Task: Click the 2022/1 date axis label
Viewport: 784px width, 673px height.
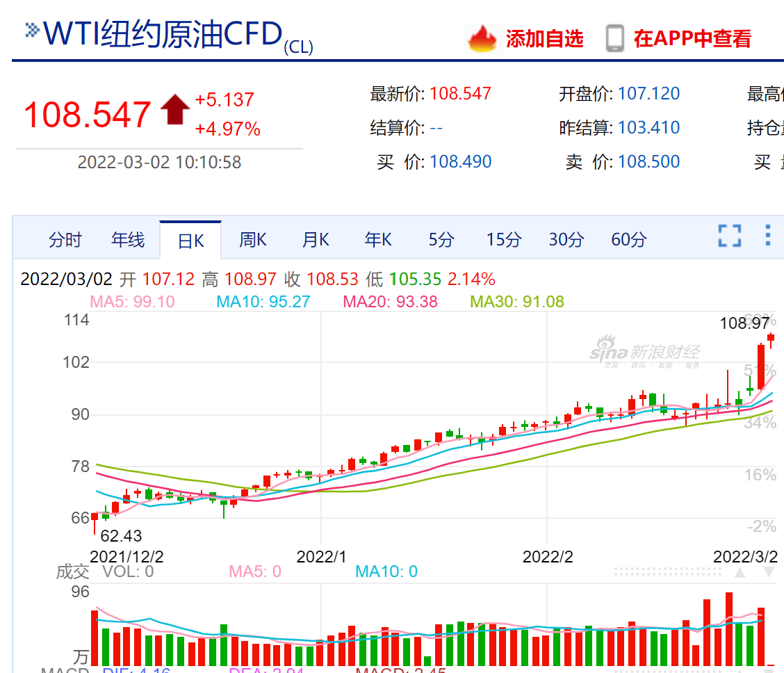Action: point(321,556)
